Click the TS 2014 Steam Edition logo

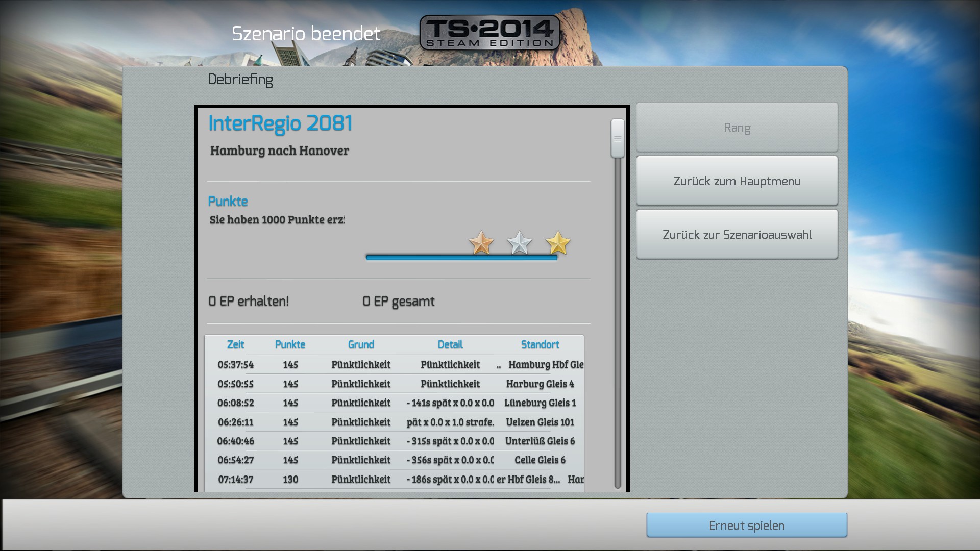click(489, 33)
